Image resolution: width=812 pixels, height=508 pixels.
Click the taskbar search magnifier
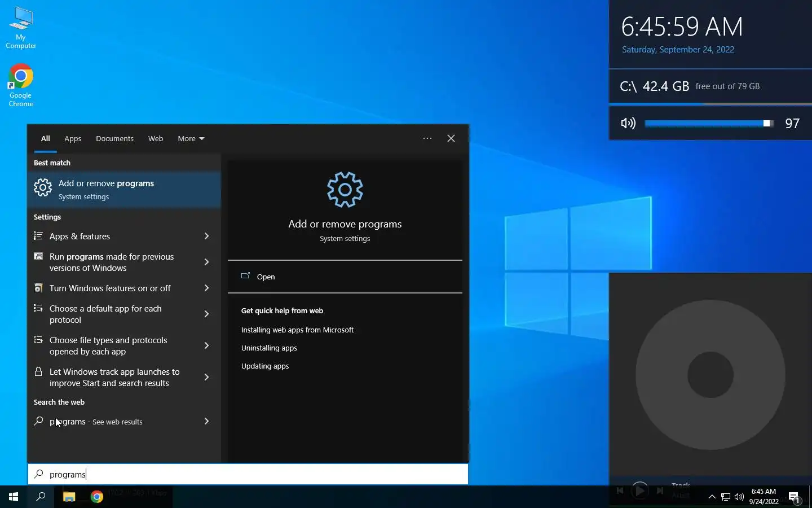tap(41, 497)
